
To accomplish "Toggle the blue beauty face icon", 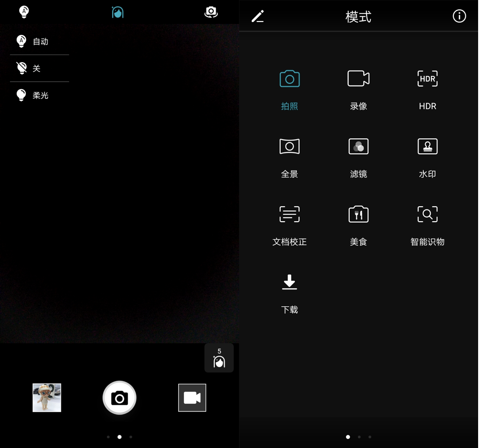I will [x=118, y=12].
